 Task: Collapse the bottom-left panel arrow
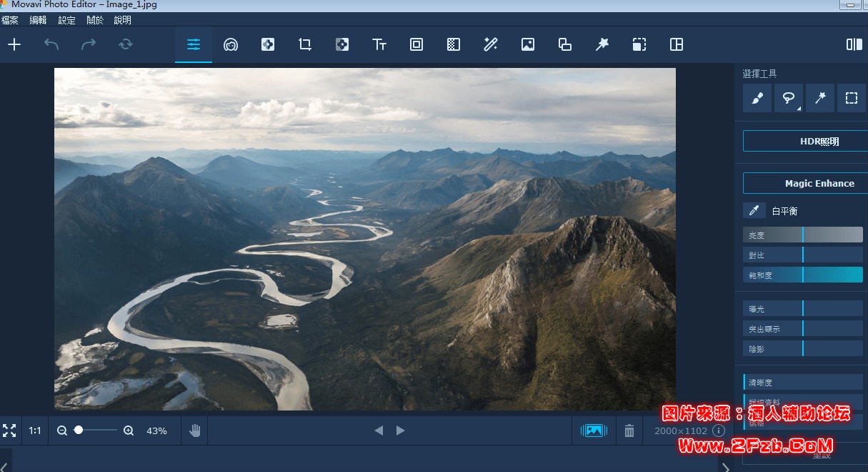pyautogui.click(x=4, y=465)
